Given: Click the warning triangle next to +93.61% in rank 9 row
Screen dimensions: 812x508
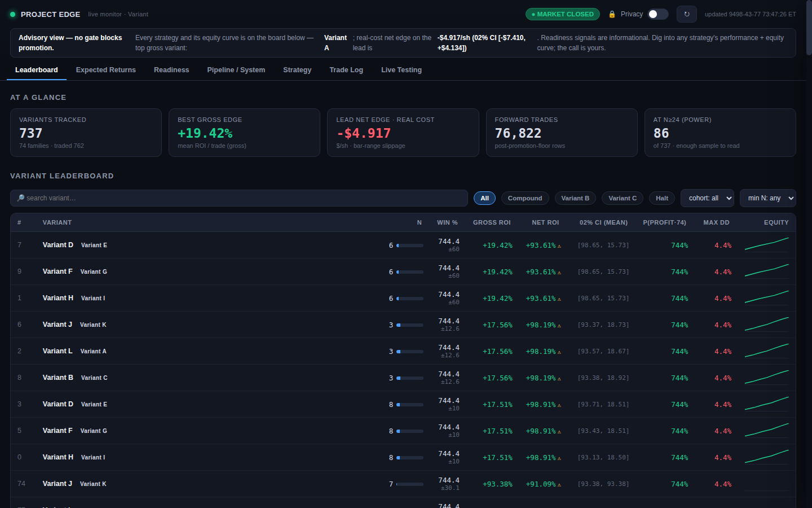Looking at the screenshot, I should pos(559,273).
